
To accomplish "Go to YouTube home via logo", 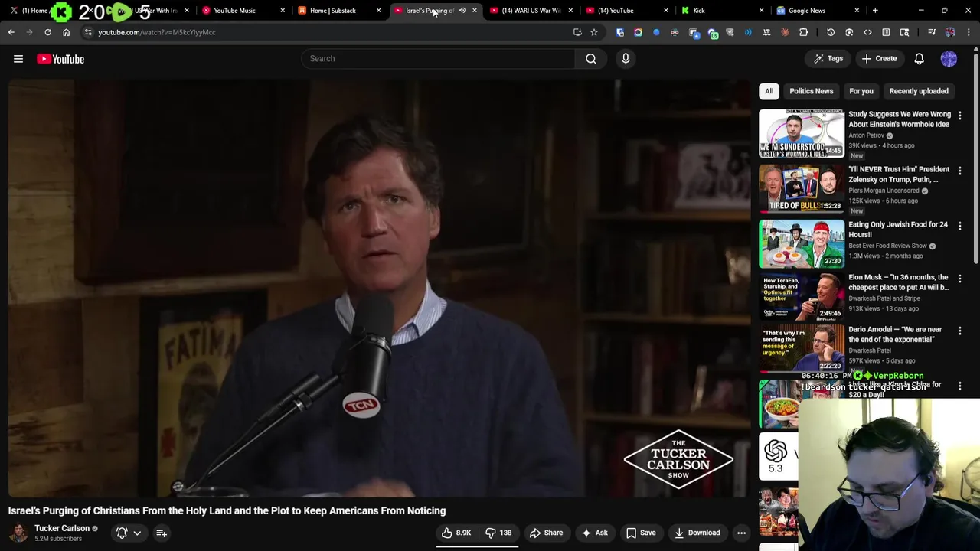I will tap(60, 59).
